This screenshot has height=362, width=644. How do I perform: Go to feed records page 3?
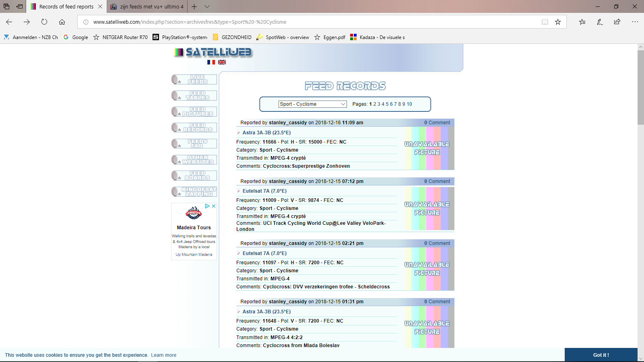point(378,104)
